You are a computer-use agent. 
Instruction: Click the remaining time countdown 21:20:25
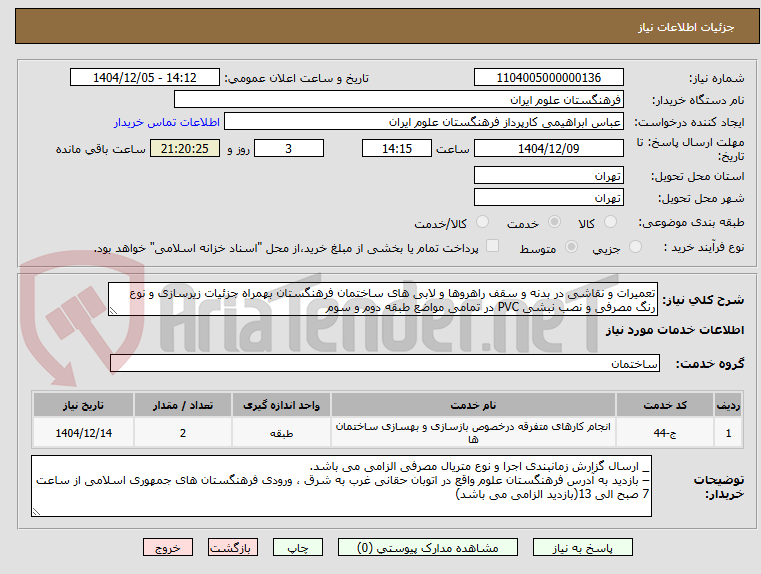tap(185, 148)
